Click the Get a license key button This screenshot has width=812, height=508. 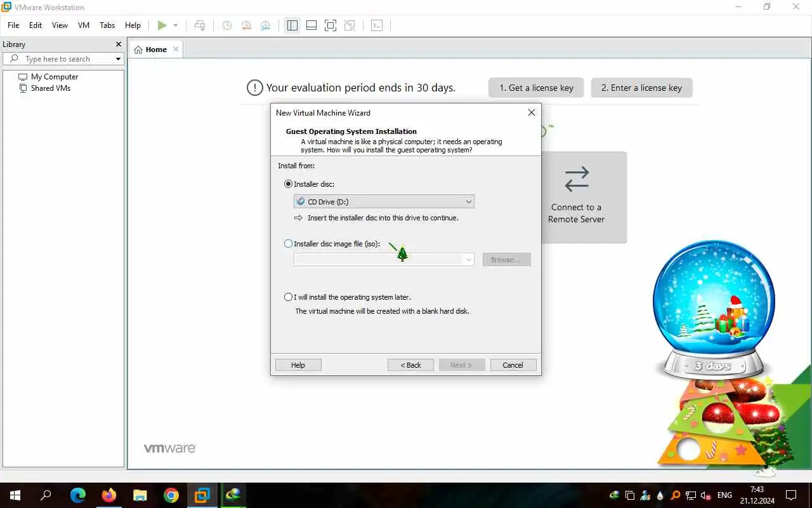coord(536,88)
